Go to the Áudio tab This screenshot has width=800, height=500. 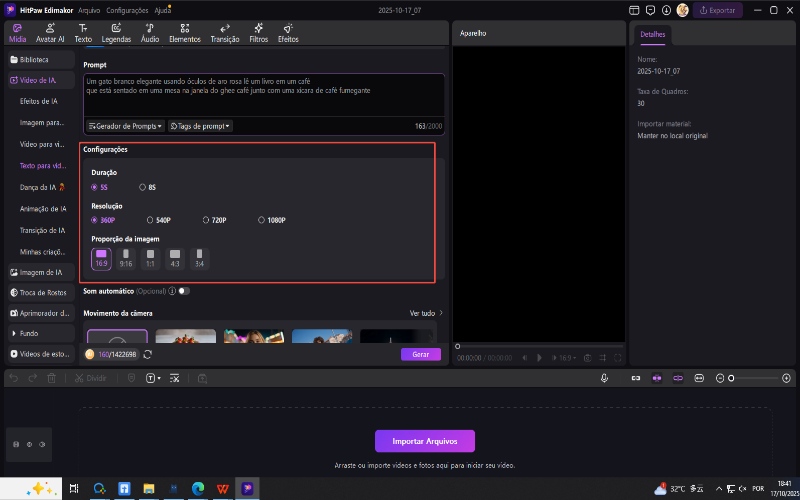(x=150, y=33)
